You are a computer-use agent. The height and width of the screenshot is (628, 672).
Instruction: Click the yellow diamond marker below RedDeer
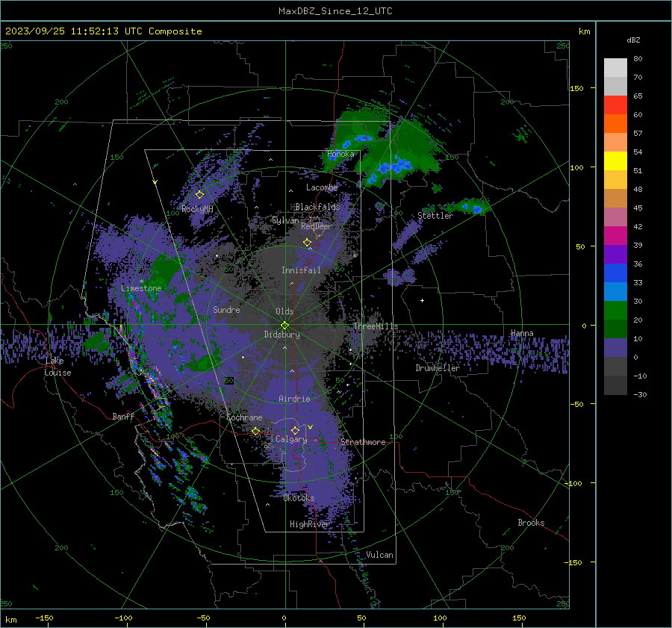307,243
